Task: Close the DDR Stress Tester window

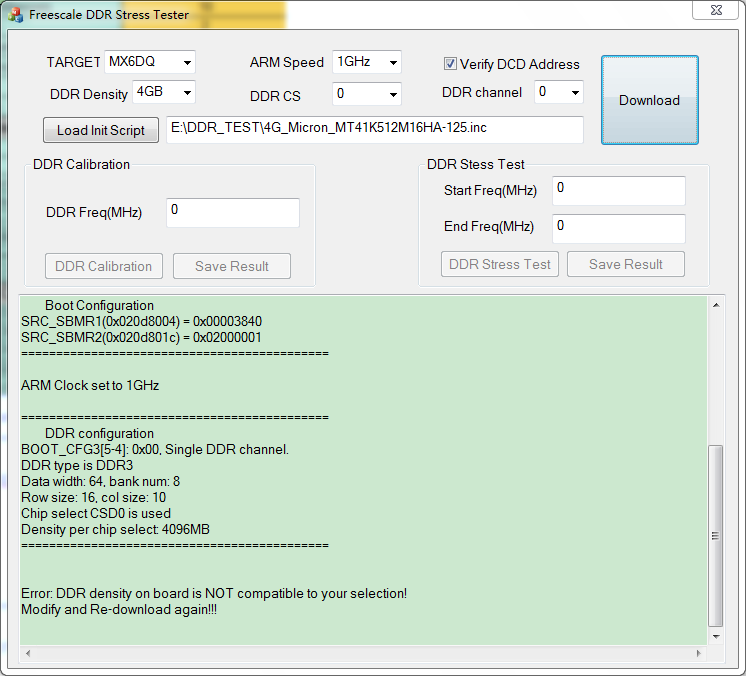Action: tap(716, 10)
